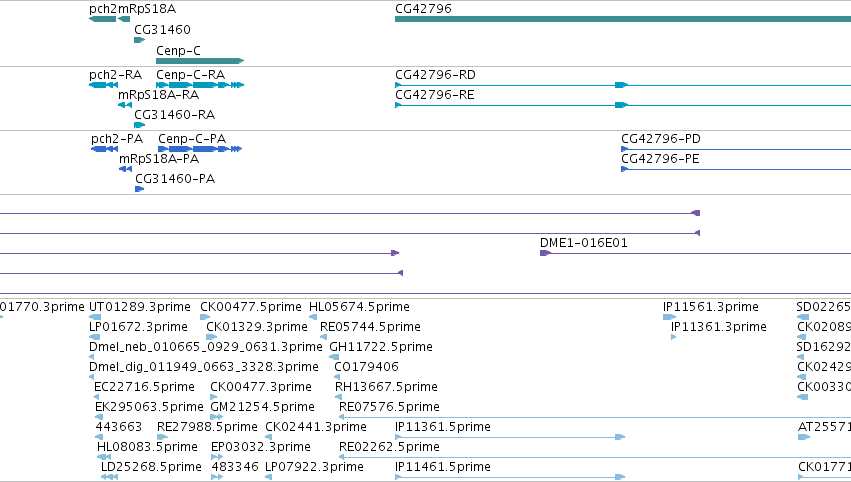Screen dimensions: 851x482
Task: Select the CK00477.5prime EST glyph
Action: tap(205, 317)
